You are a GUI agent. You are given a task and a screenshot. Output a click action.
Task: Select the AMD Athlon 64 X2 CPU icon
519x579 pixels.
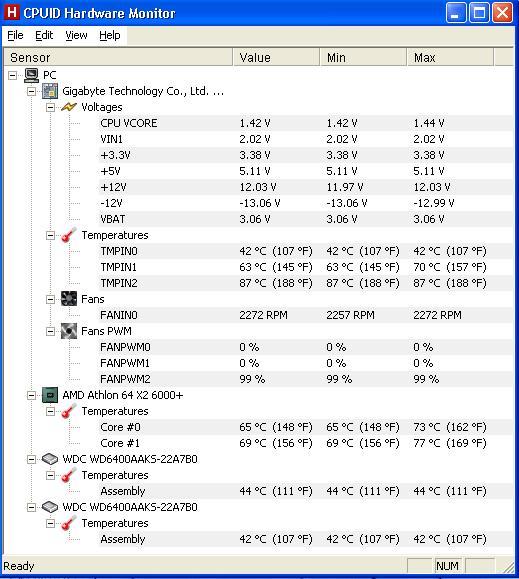50,395
